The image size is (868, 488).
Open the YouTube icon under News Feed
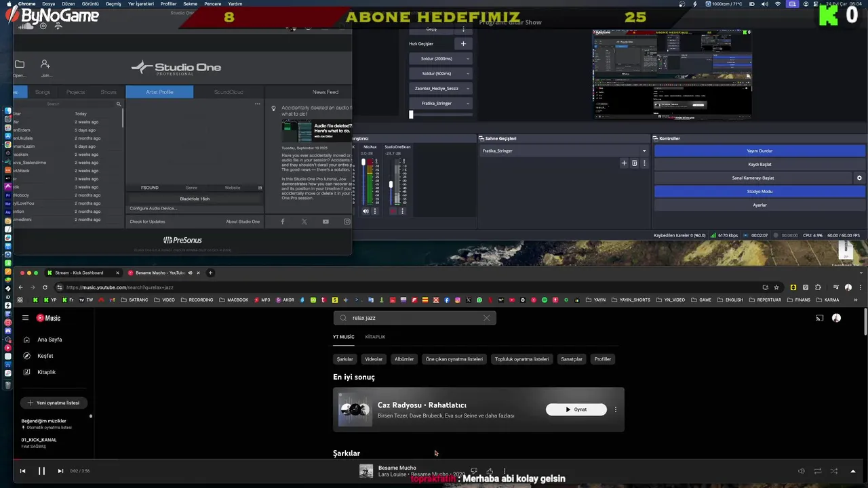pyautogui.click(x=325, y=222)
